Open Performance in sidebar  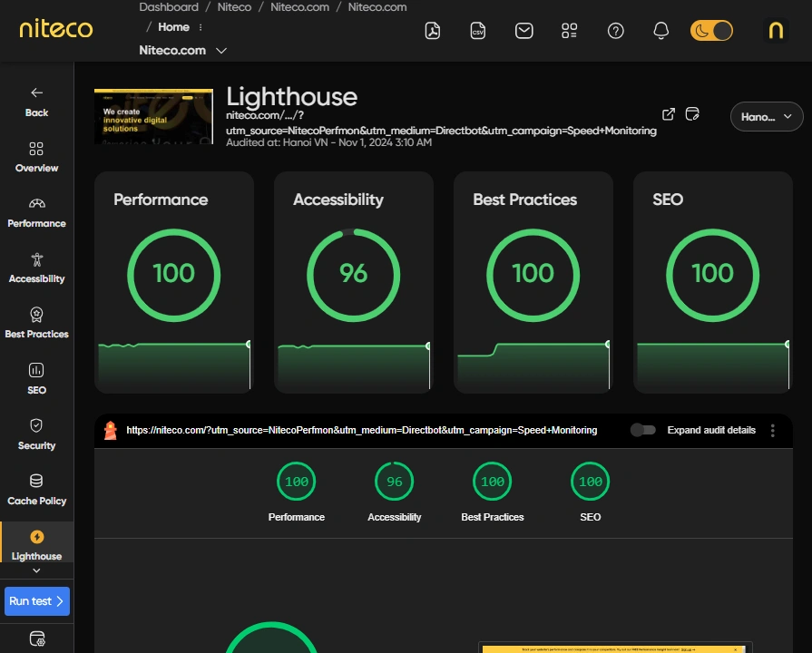37,213
